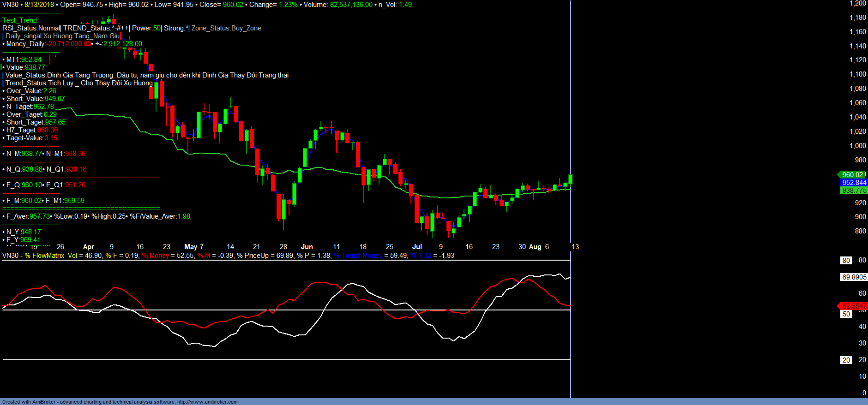
Task: Click the Jul label on date axis
Action: pos(417,247)
